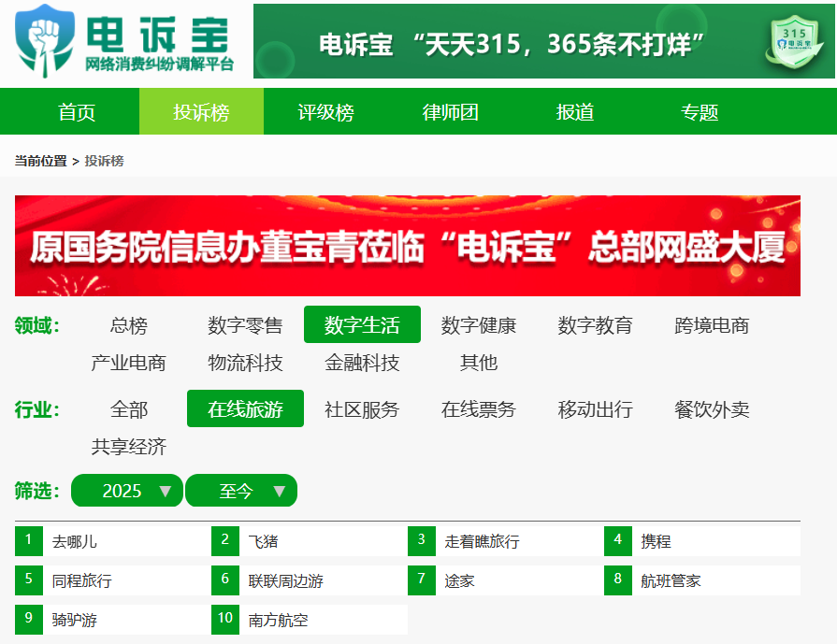Open rank 10 entry 南方航空
The image size is (837, 644).
(309, 620)
